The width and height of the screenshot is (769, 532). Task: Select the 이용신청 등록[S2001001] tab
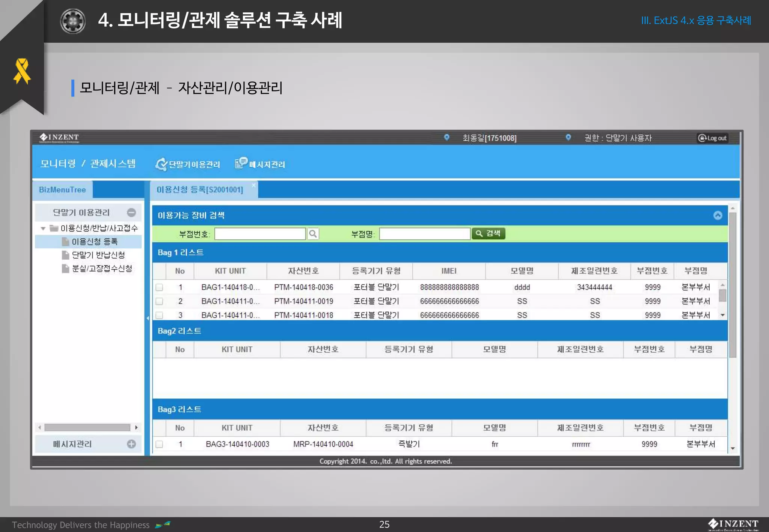click(x=200, y=189)
